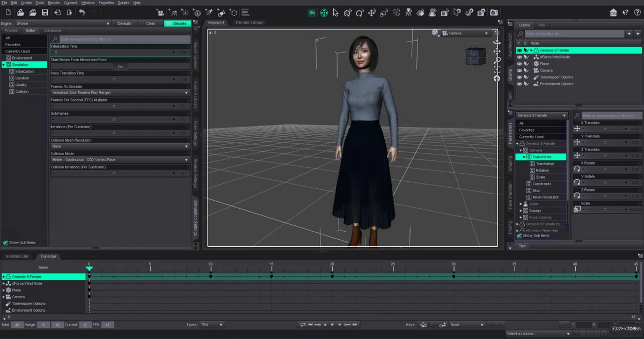Expand Genesis 8 Female in the timeline

[4, 277]
